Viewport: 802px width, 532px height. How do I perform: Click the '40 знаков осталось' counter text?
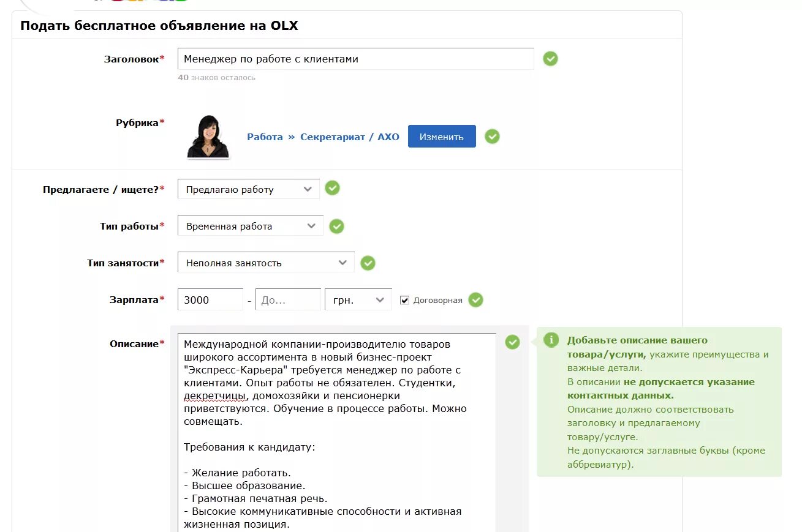pos(216,78)
